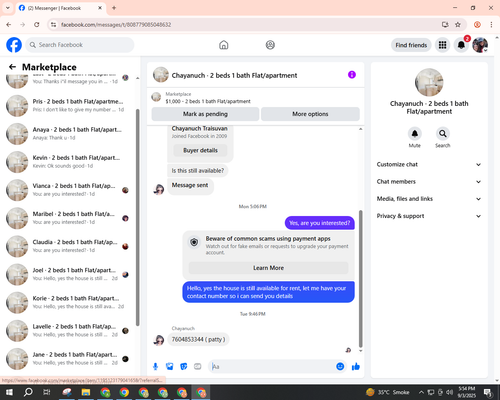Click the volume icon in system tray
The width and height of the screenshot is (500, 400).
click(449, 392)
